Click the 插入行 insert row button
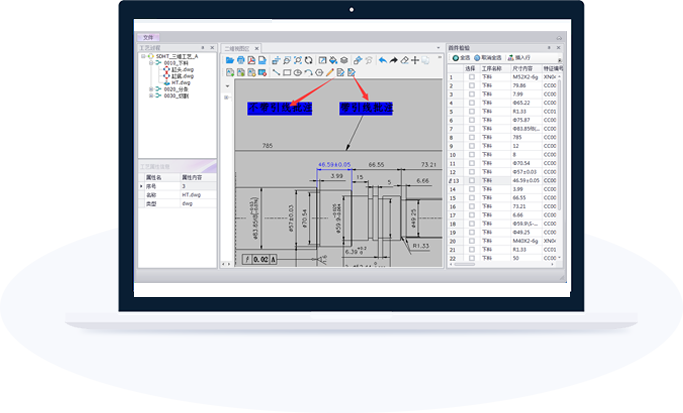 (x=519, y=58)
